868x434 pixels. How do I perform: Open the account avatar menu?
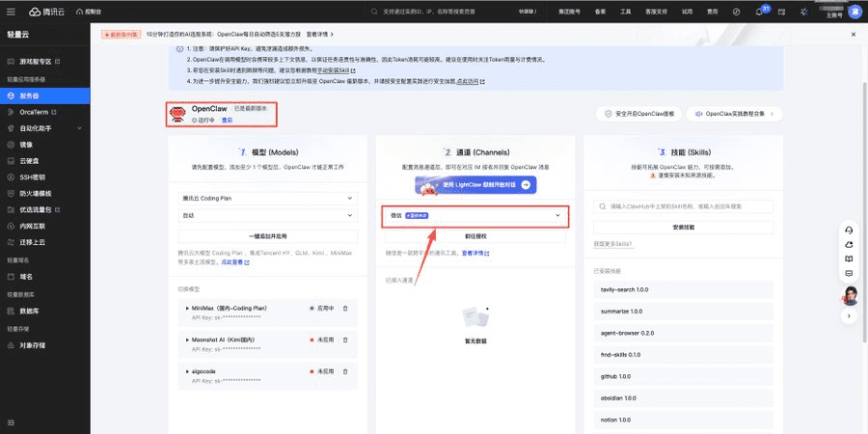[x=854, y=11]
